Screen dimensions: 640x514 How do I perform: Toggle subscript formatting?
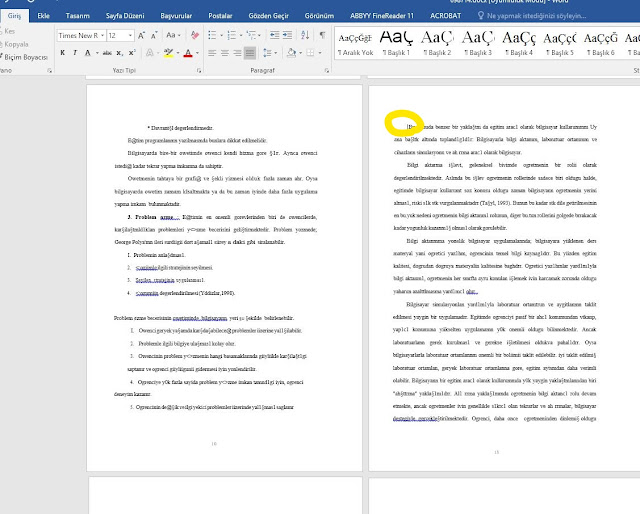[119, 53]
